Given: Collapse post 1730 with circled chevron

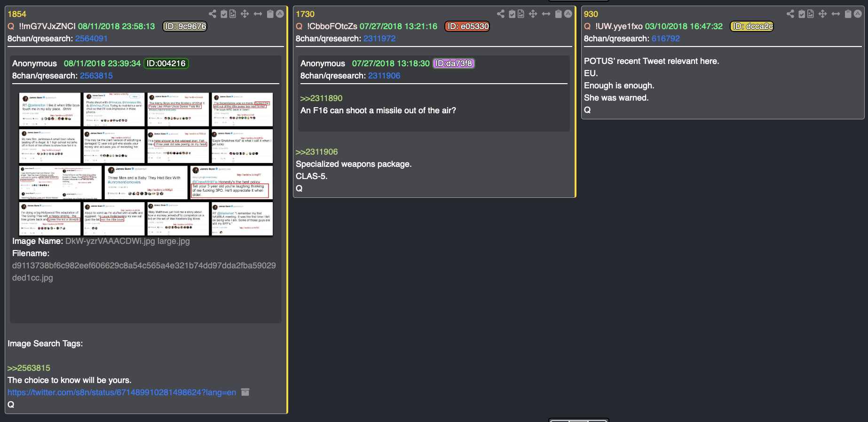Looking at the screenshot, I should coord(568,14).
